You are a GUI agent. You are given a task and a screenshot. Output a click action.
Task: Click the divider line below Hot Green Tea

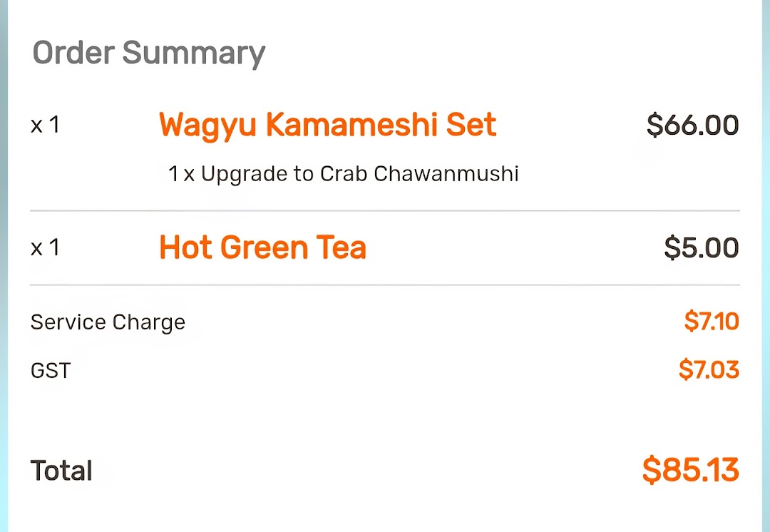(385, 285)
